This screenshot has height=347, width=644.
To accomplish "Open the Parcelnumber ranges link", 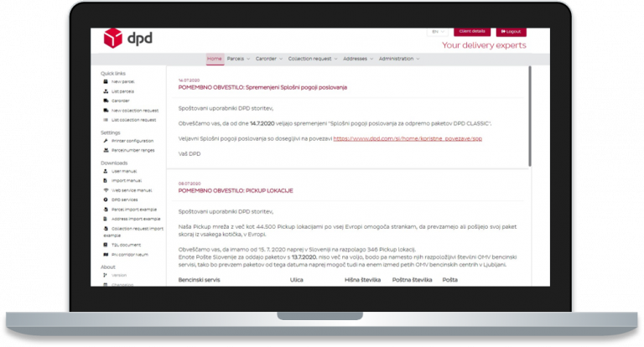I will pos(133,150).
